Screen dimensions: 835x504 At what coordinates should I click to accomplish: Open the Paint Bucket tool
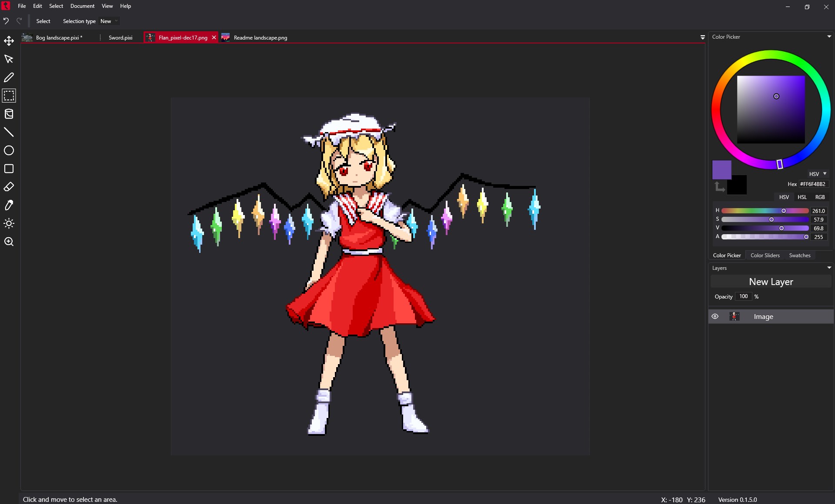point(9,114)
